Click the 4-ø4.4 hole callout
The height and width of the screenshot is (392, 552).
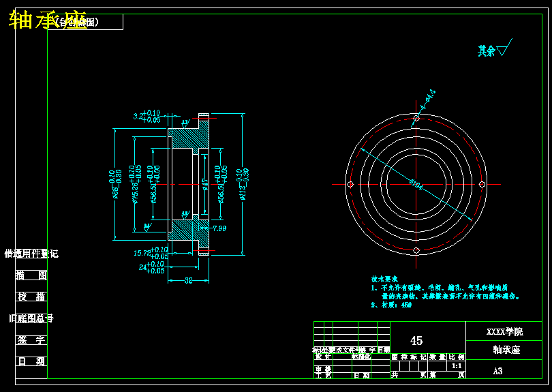(428, 100)
